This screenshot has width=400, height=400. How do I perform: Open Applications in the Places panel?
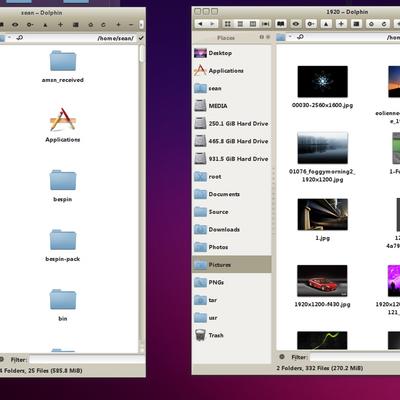232,71
